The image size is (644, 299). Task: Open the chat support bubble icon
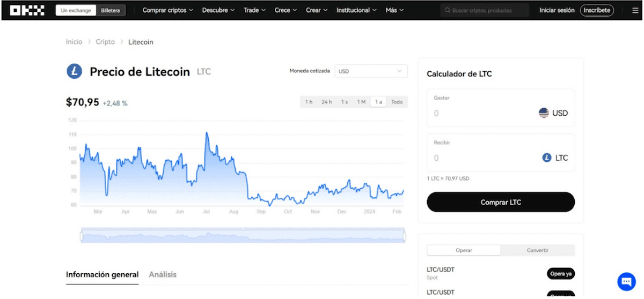click(x=626, y=281)
